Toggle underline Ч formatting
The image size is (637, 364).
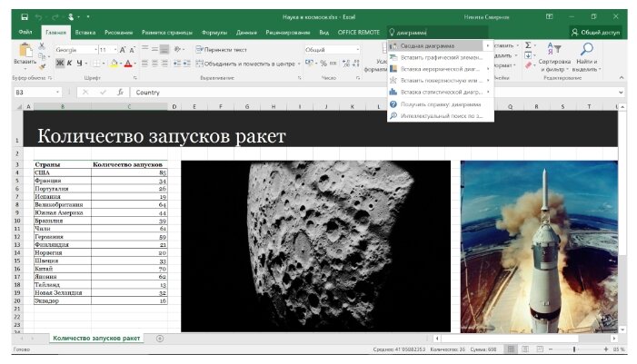(79, 64)
